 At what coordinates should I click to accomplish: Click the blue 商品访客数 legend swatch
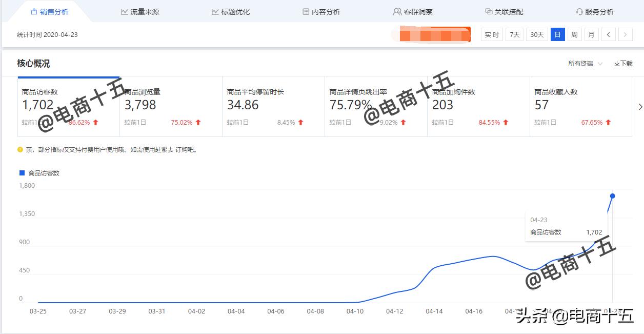21,173
